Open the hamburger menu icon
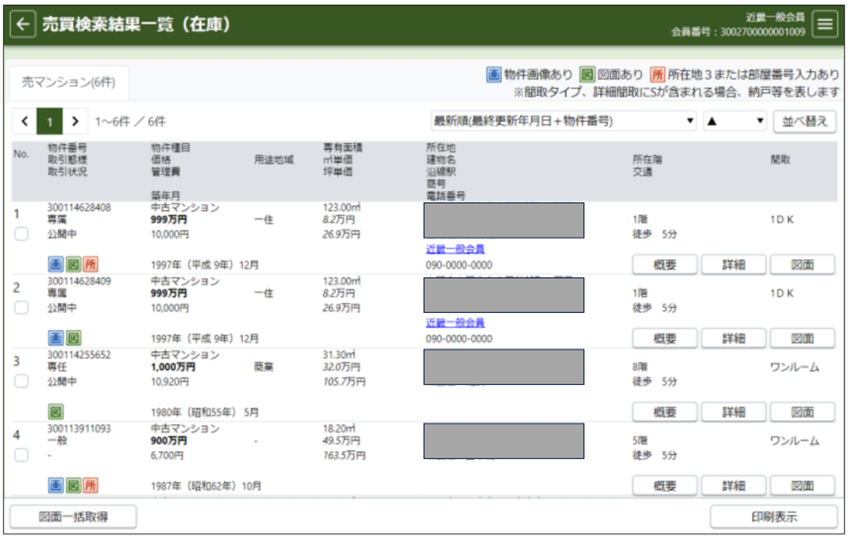This screenshot has width=850, height=538. (825, 25)
